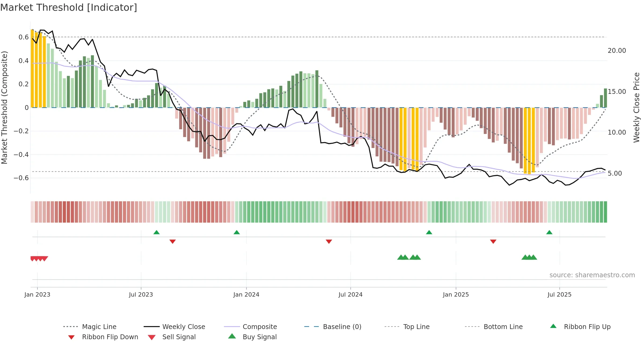Click the 5.00 weekly close price tick

coord(615,173)
